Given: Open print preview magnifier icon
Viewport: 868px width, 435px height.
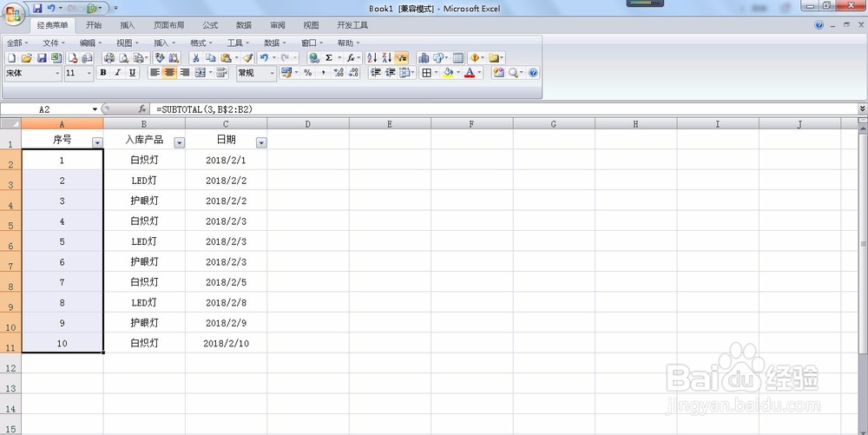Looking at the screenshot, I should [x=124, y=57].
